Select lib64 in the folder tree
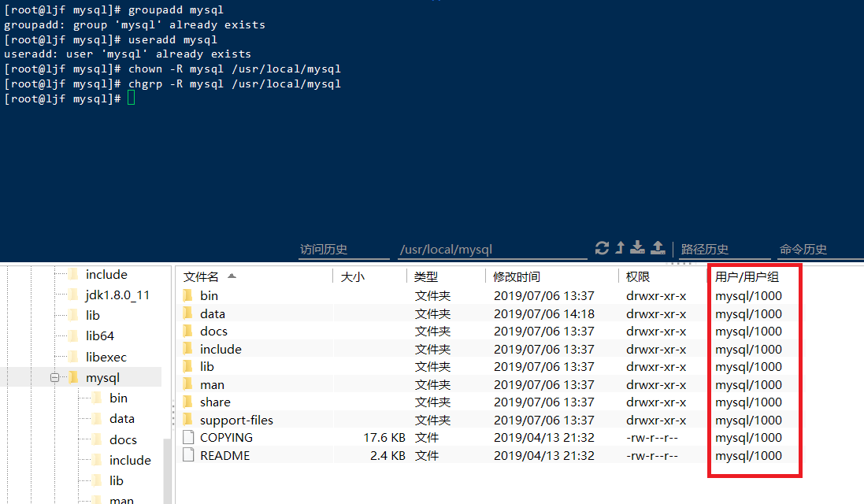 click(x=100, y=335)
